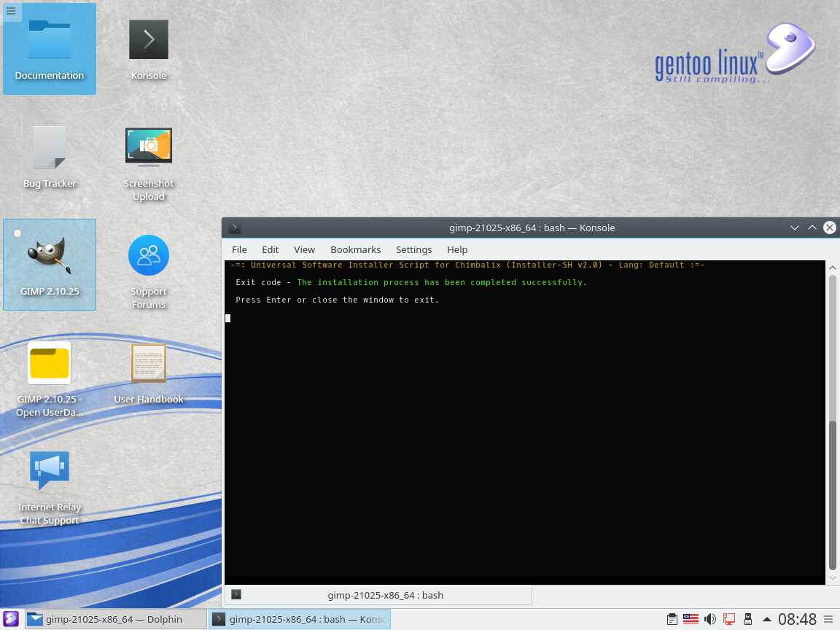This screenshot has height=630, width=840.
Task: Open the Konsole File menu
Action: coord(239,249)
